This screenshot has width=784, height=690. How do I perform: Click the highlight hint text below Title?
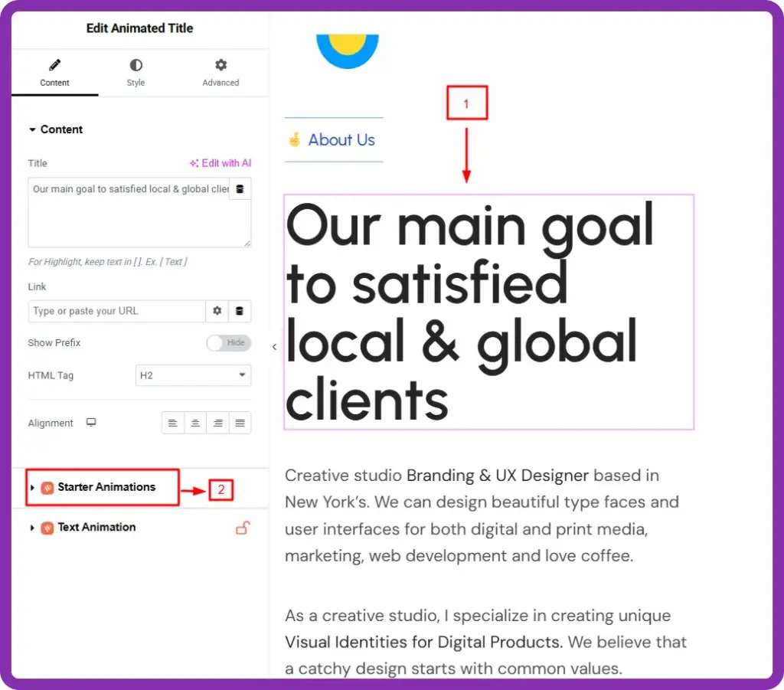[x=107, y=261]
